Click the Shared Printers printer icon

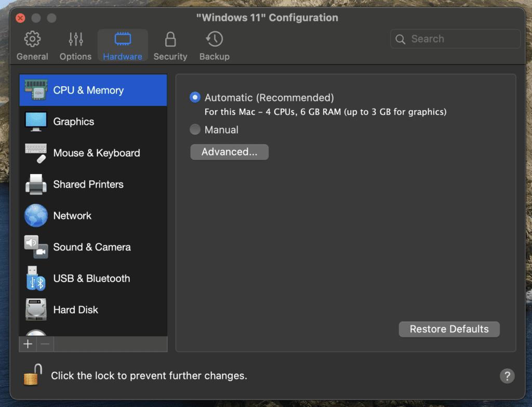tap(36, 185)
